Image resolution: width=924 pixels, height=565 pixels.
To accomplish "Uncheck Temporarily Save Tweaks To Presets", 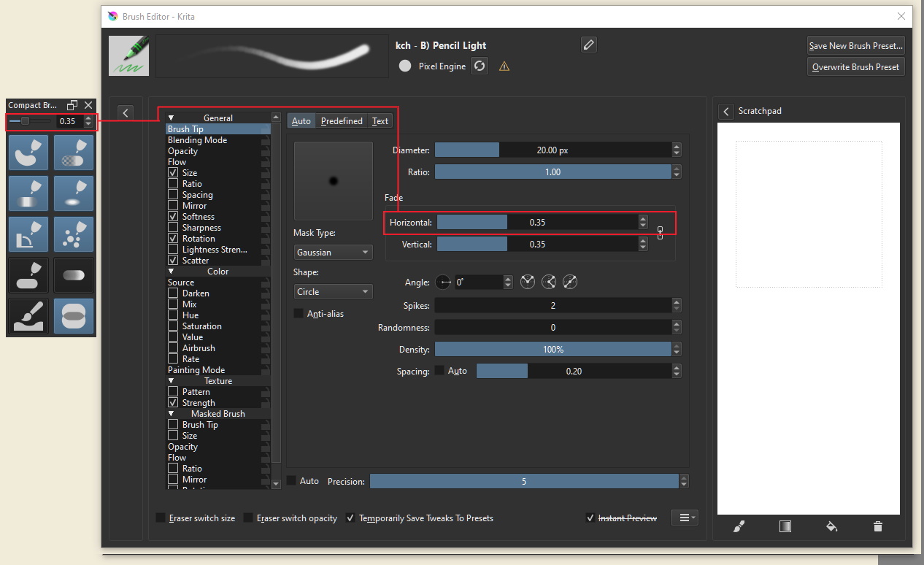I will point(350,518).
